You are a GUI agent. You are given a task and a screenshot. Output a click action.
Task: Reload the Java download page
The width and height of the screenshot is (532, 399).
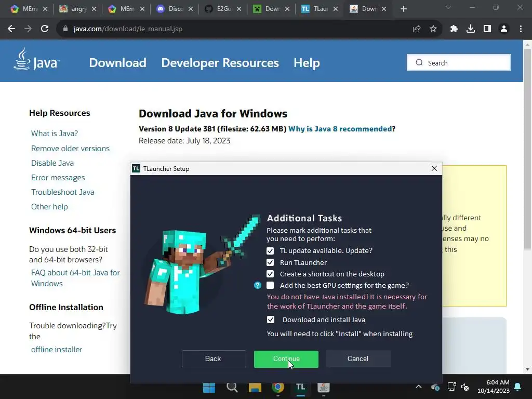pos(45,29)
